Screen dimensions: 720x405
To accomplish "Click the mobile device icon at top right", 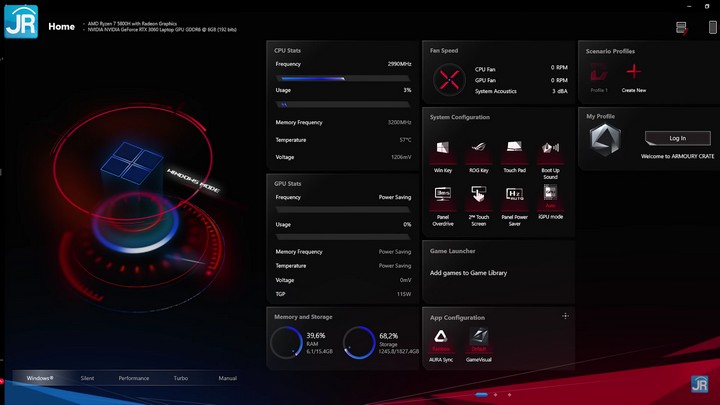I will 712,28.
